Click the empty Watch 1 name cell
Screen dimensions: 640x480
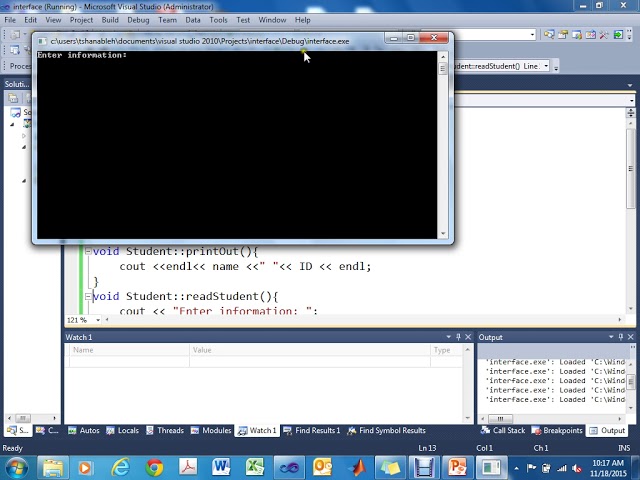129,362
